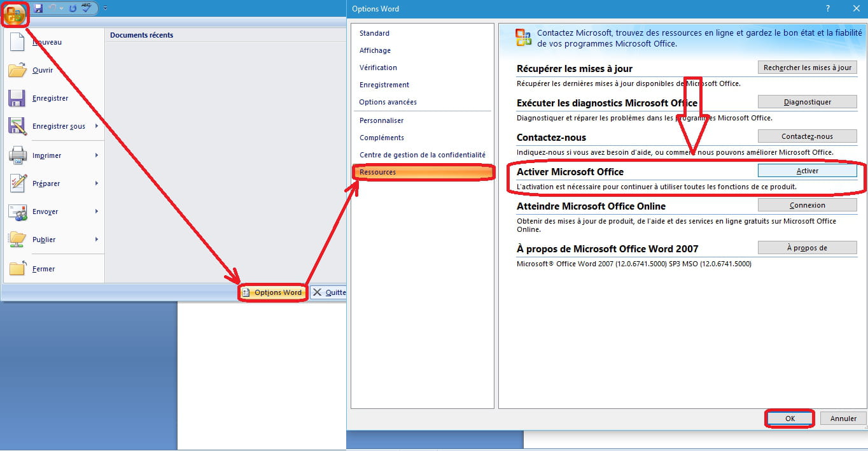Expand the Enregistrer sous submenu arrow

click(97, 126)
